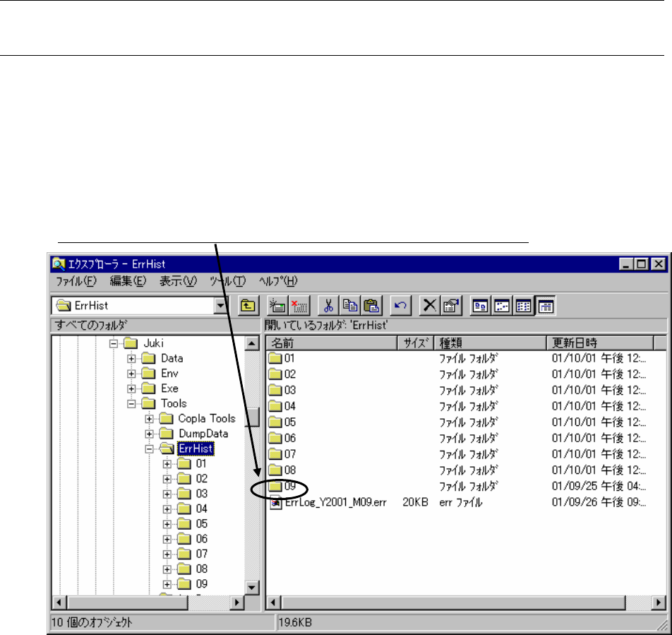The width and height of the screenshot is (672, 635).
Task: Select folder 09 in file list
Action: pyautogui.click(x=282, y=486)
